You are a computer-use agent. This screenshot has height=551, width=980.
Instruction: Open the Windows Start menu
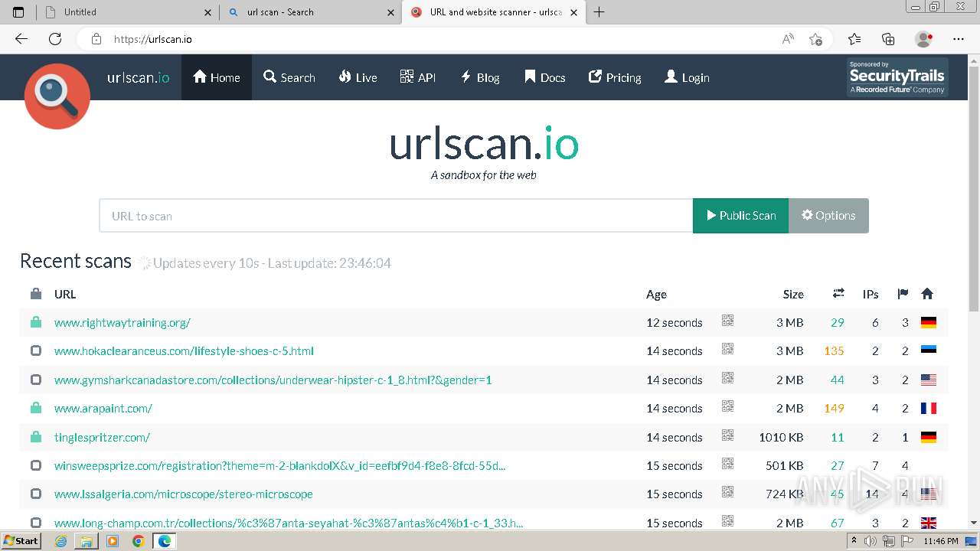[21, 541]
